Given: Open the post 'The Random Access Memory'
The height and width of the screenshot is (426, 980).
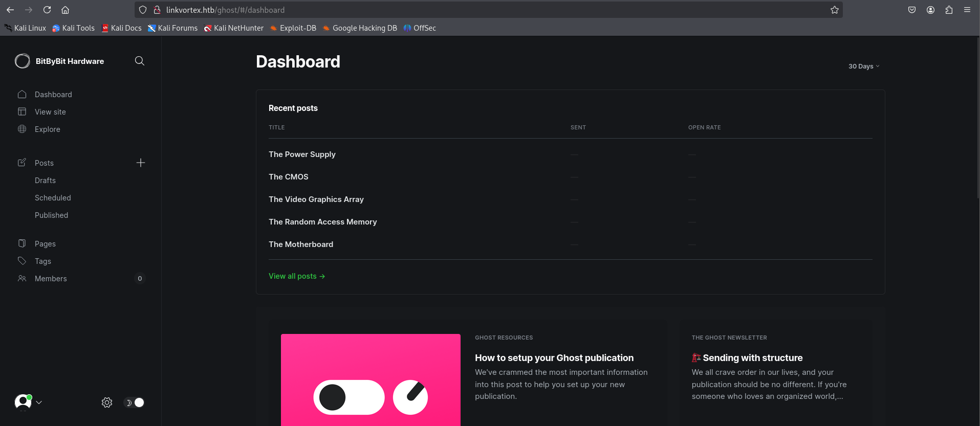Looking at the screenshot, I should click(x=323, y=222).
